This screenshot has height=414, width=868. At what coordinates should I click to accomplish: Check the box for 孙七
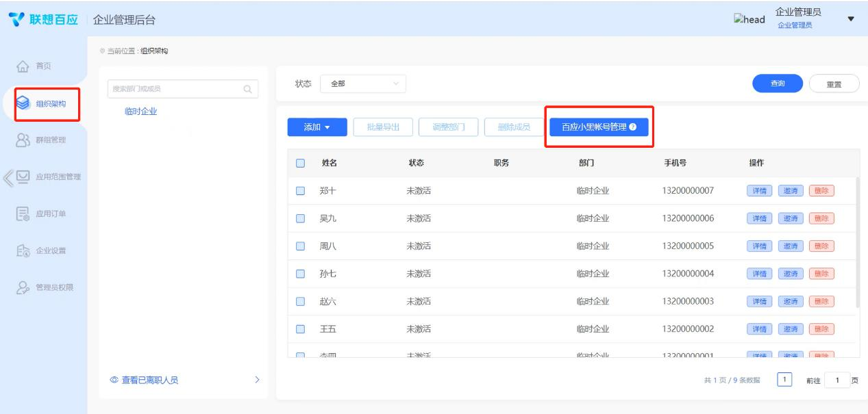tap(300, 274)
